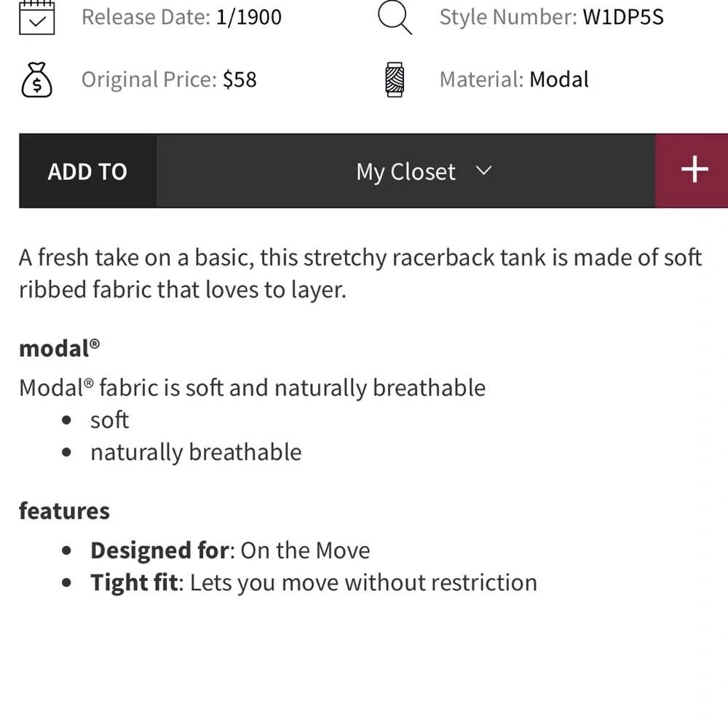Click the thread spool material icon
Viewport: 728px width, 728px height.
point(395,79)
